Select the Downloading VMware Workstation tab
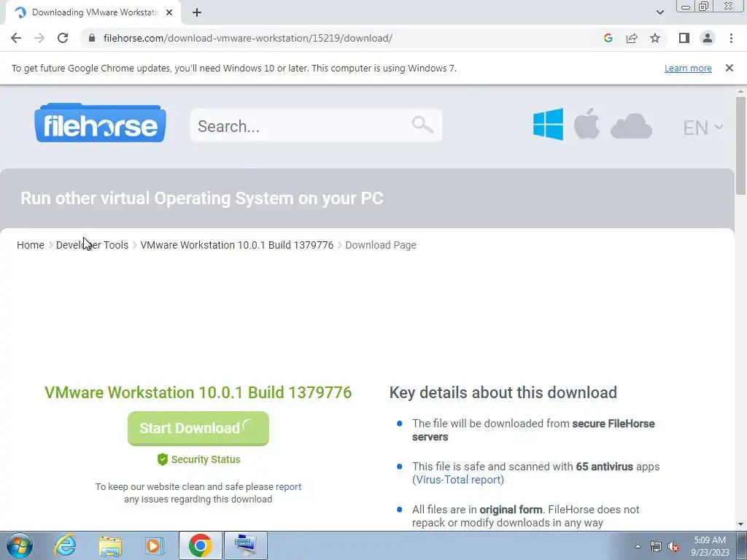Screen dimensions: 747x560 pos(94,12)
